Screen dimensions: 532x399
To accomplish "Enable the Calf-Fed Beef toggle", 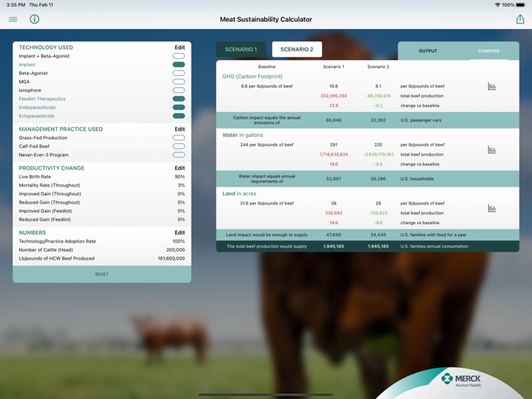I will (179, 146).
